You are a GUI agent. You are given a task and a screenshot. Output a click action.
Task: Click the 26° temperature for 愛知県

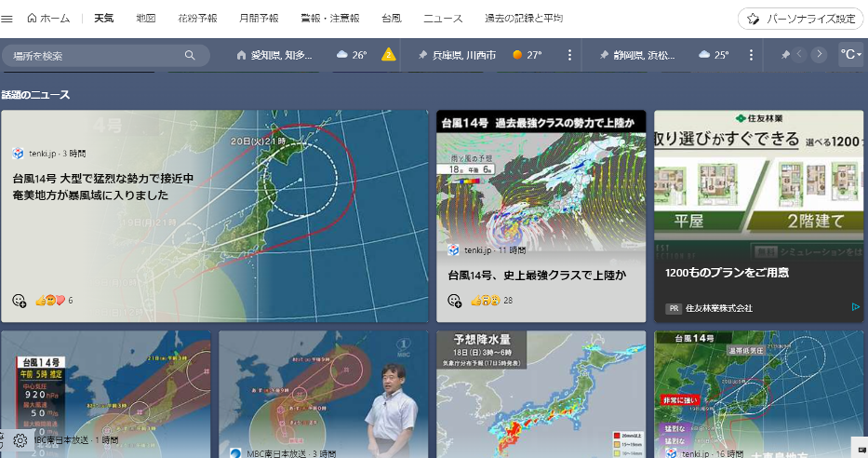pos(360,55)
